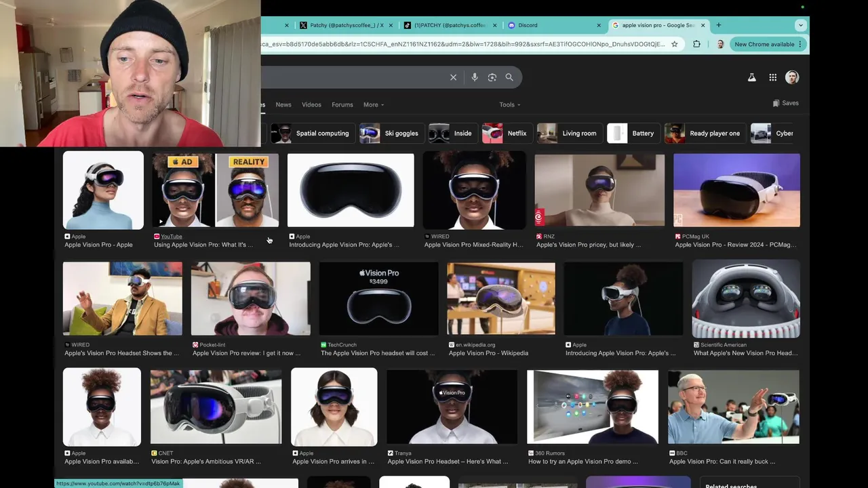Click the magnifying glass search icon

tap(509, 77)
